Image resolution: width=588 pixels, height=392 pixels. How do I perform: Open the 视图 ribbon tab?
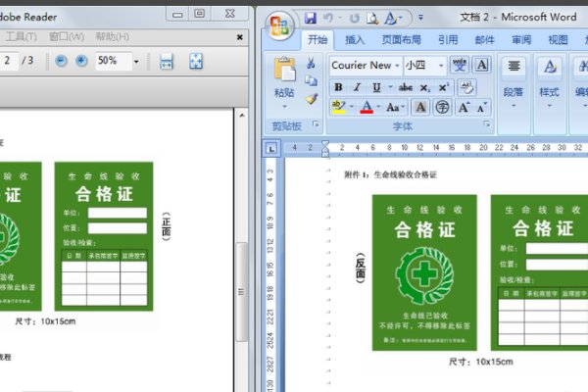pos(558,40)
